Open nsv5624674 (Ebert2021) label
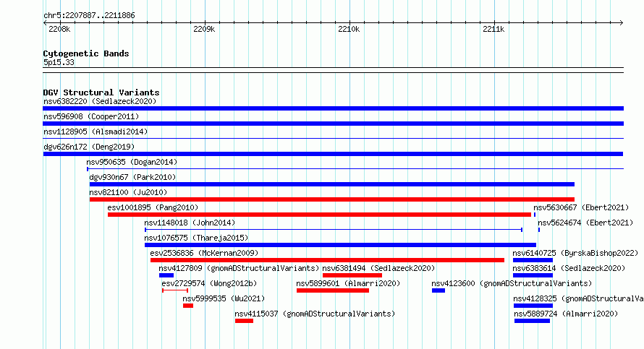644x349 pixels. (x=585, y=223)
